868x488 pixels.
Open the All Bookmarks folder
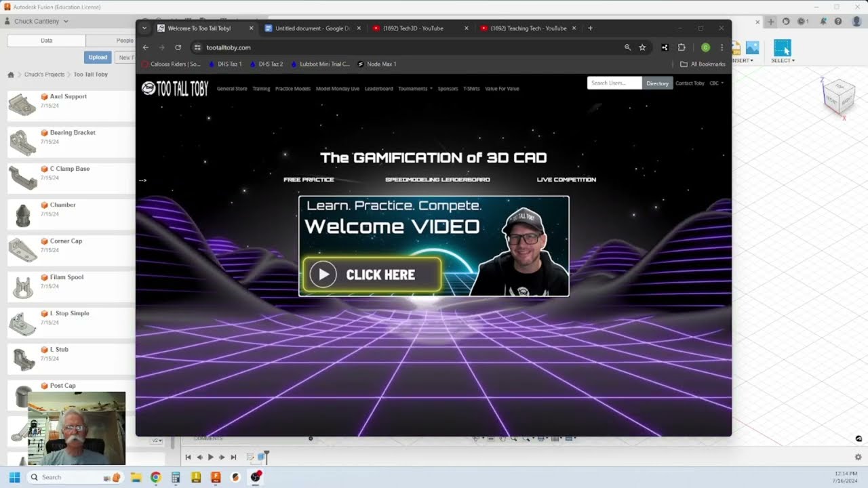pyautogui.click(x=703, y=64)
